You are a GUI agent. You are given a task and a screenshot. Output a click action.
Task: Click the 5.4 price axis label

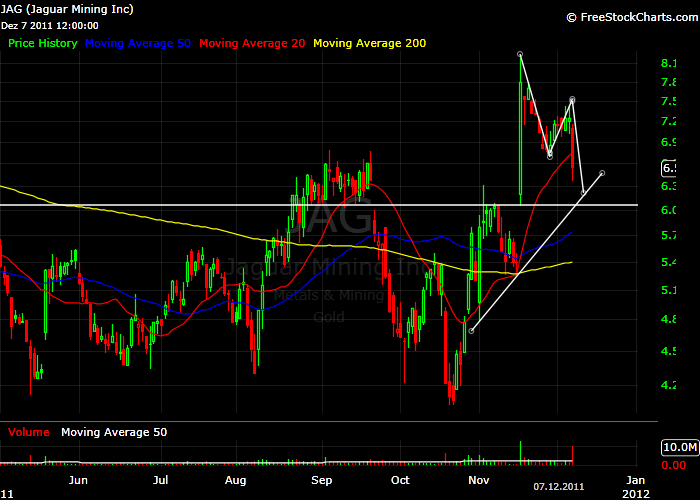tap(668, 262)
